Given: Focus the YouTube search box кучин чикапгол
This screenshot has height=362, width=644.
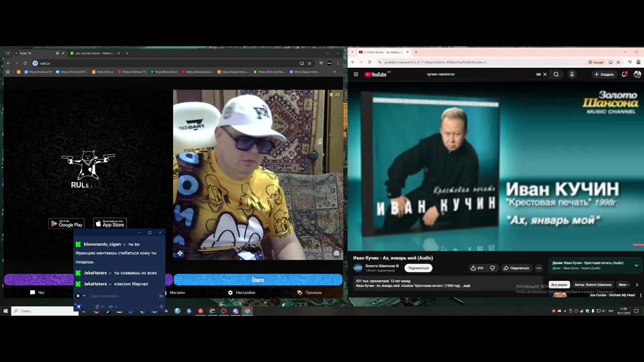Looking at the screenshot, I should tap(478, 74).
